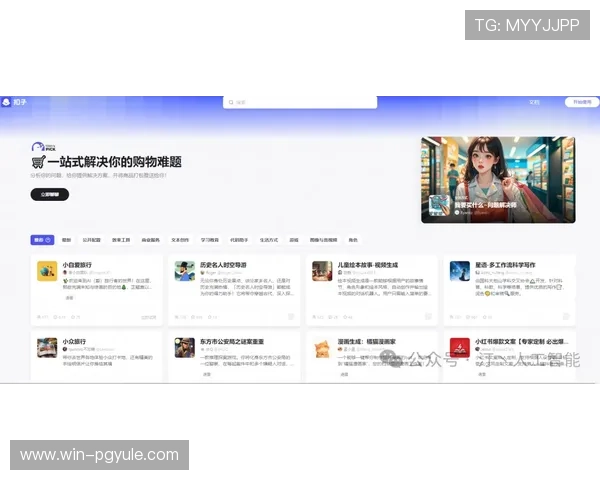The width and height of the screenshot is (600, 480).
Task: Click the red 小红书爆款文案 bot avatar
Action: click(x=460, y=348)
